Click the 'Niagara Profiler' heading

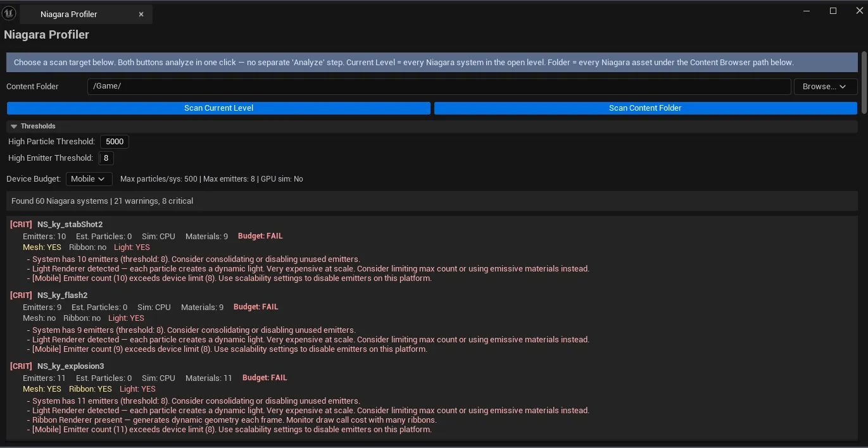[x=46, y=35]
